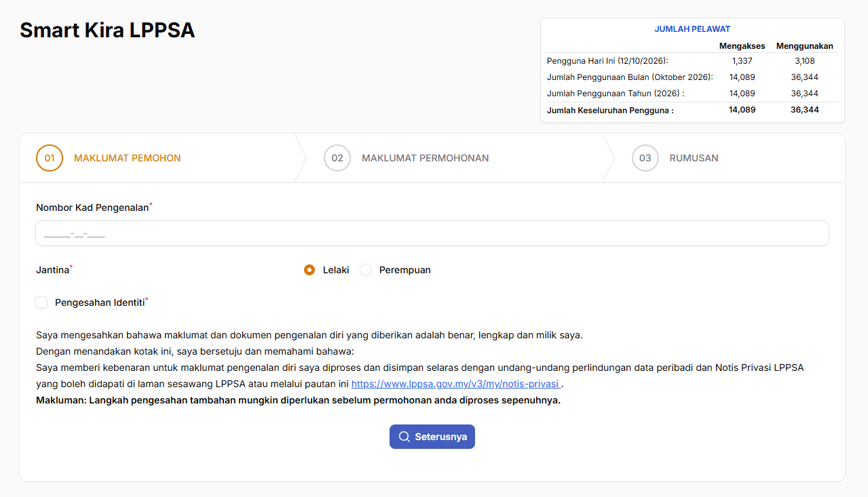The height and width of the screenshot is (497, 868).
Task: Click the Pengguna Hari Ini row label
Action: click(x=607, y=61)
